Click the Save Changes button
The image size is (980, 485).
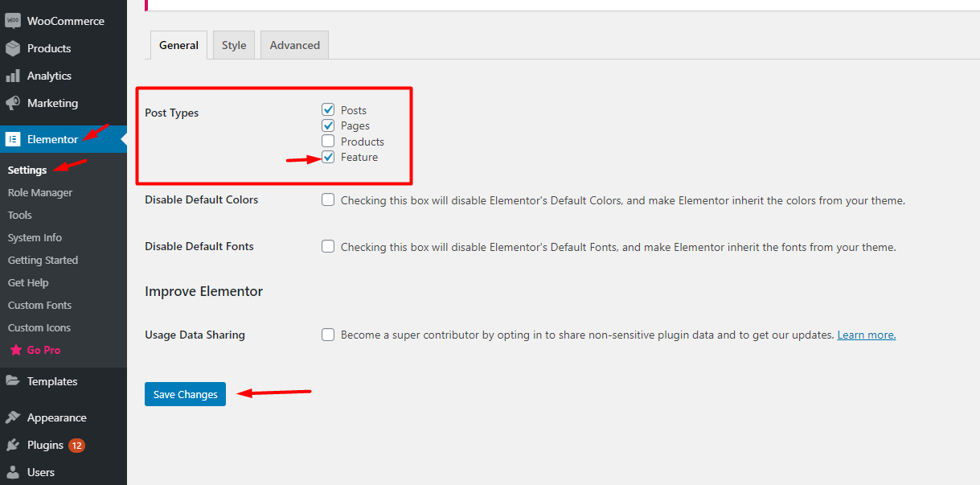[x=185, y=394]
